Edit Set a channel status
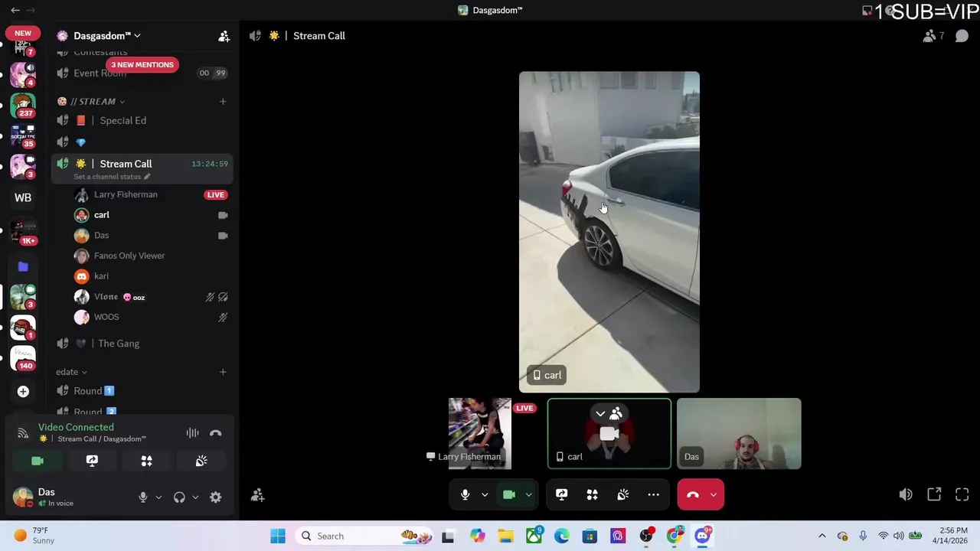Screen dimensions: 980x551 click(x=112, y=177)
